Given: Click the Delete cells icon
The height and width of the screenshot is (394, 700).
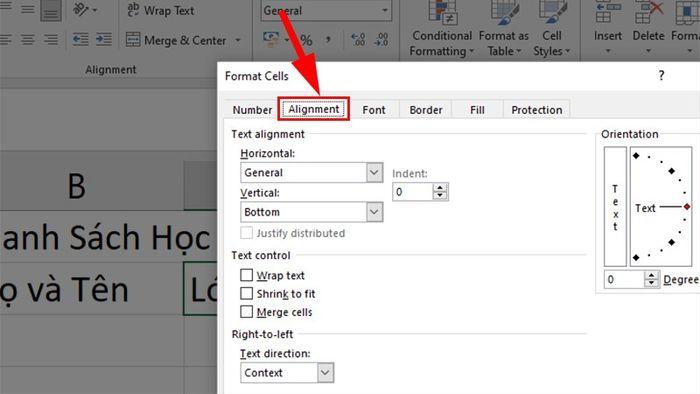Looking at the screenshot, I should pyautogui.click(x=649, y=12).
